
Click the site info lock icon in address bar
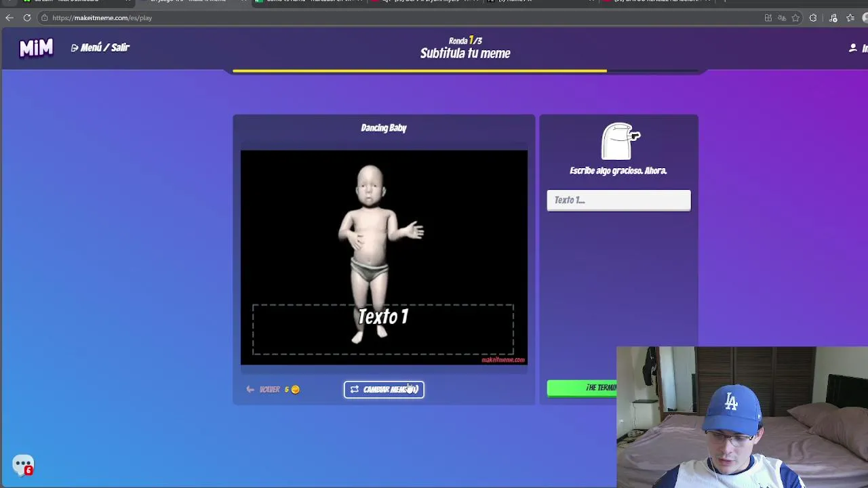point(44,18)
